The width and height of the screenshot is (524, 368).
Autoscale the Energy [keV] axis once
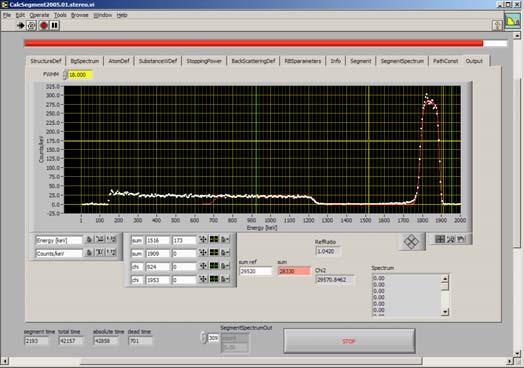[100, 240]
